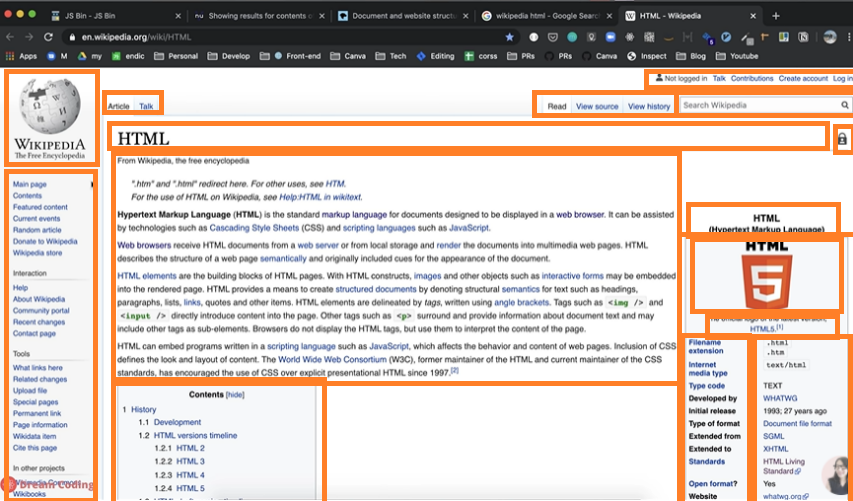Open the Canva bookmarks folder
Viewport: 853px width, 501px height.
348,56
